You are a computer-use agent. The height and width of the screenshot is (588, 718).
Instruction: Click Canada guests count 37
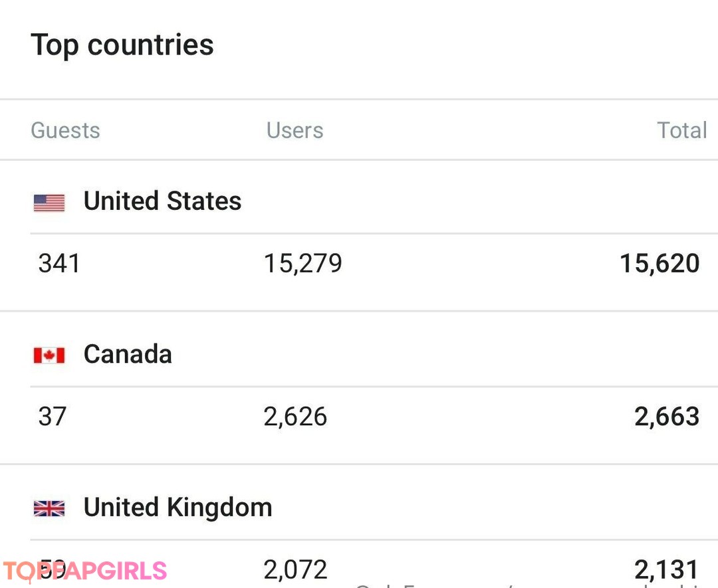pos(53,417)
